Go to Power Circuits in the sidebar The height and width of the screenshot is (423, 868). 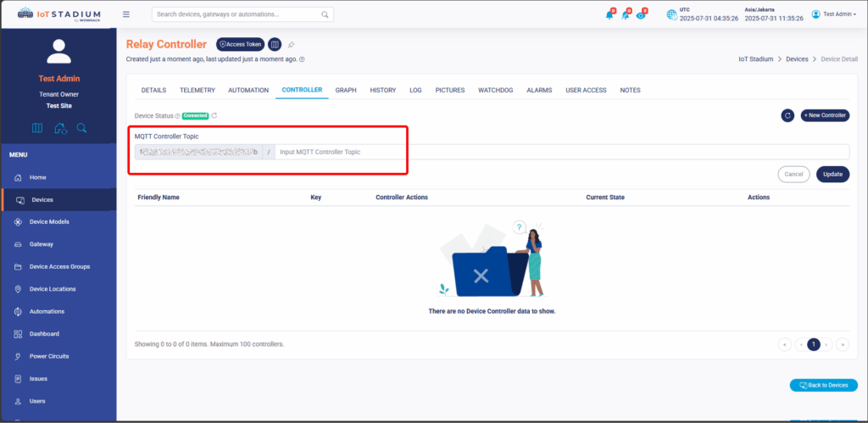[x=49, y=356]
